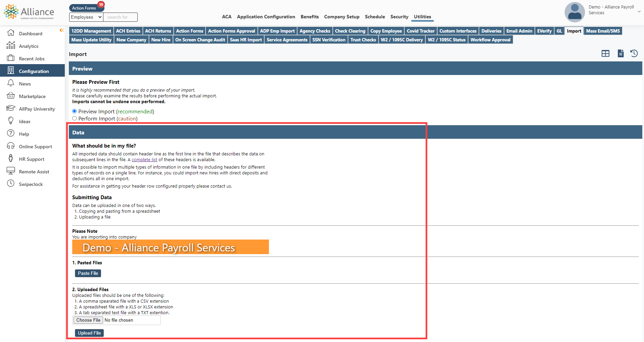Switch to the Email Admin tab

tap(520, 31)
